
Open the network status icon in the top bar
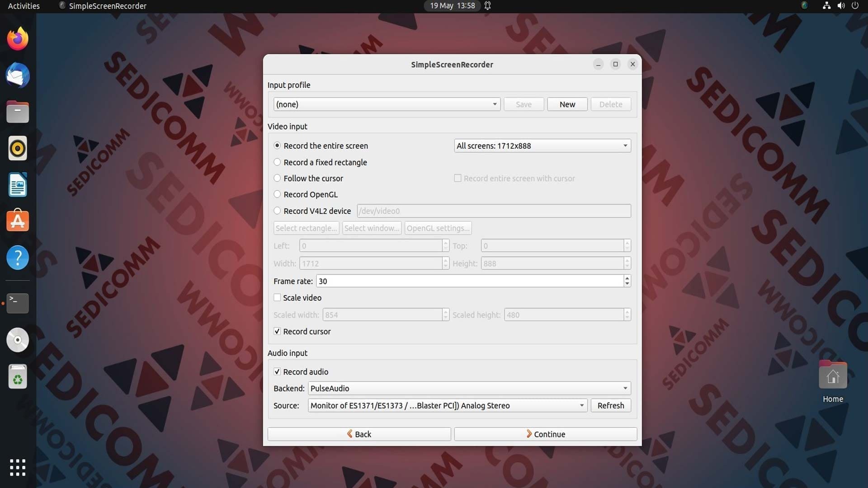(x=826, y=6)
